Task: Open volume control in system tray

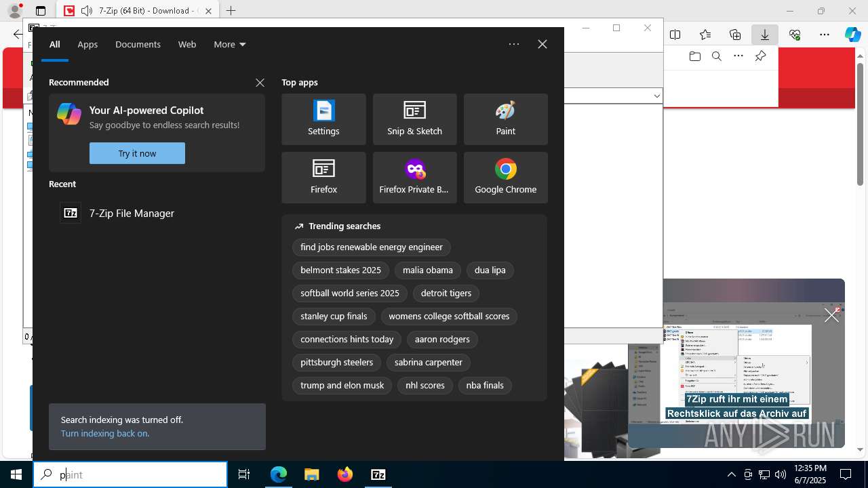Action: click(x=781, y=474)
